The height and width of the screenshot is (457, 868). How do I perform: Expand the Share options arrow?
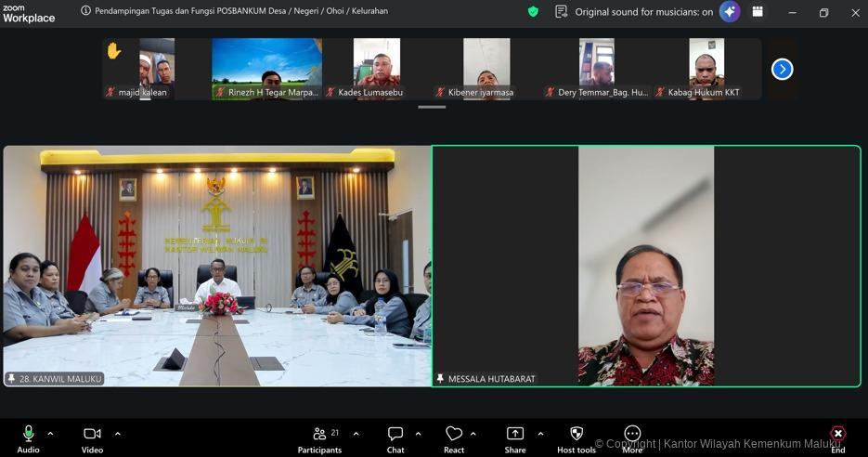(540, 434)
